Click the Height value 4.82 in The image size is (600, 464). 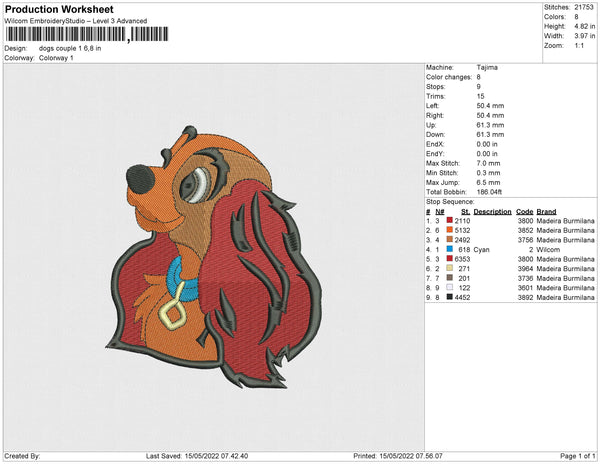tap(584, 26)
